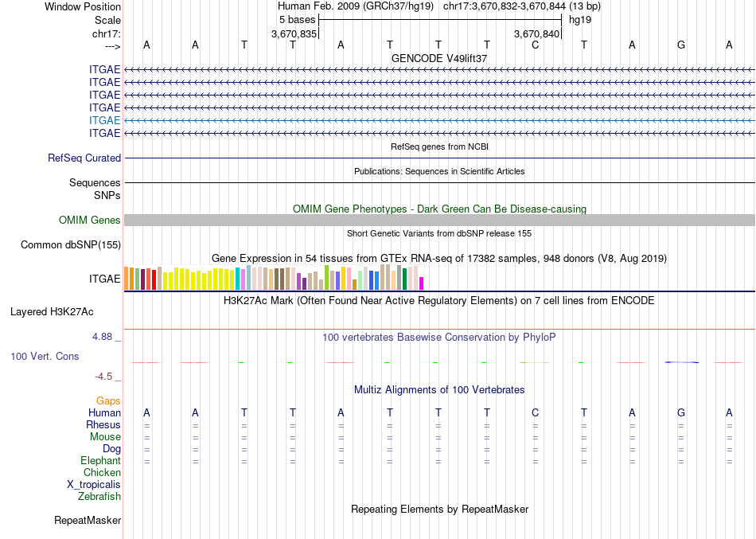
Task: Click the gray OMIM Genes item bar
Action: [x=440, y=220]
